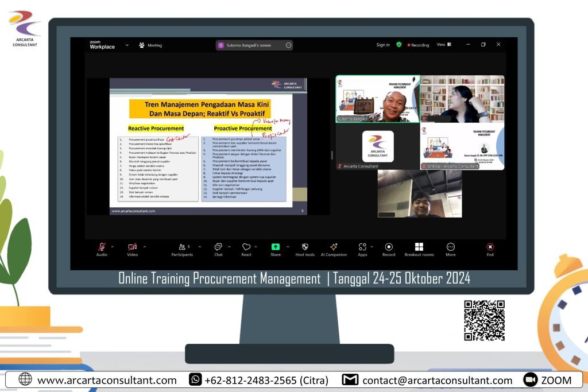This screenshot has height=392, width=588.
Task: Toggle the Record button
Action: click(389, 247)
